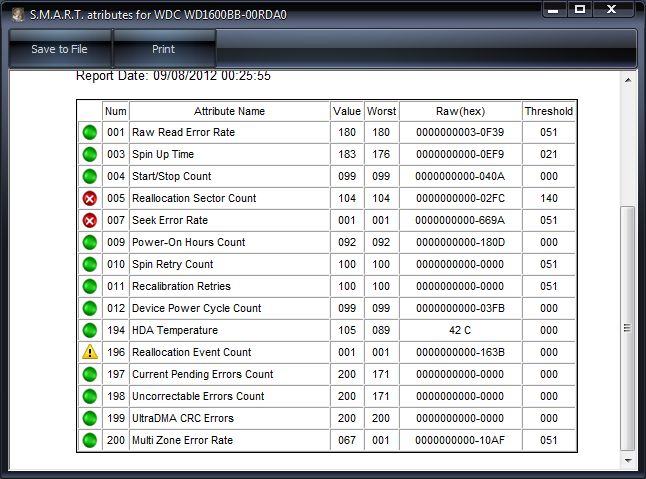Click the Start/Stop Count attribute name
Viewport: 646px width, 479px height.
171,176
